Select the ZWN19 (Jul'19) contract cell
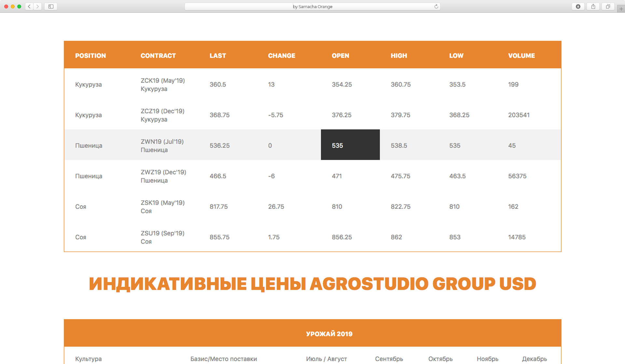The width and height of the screenshot is (625, 364). pos(162,146)
